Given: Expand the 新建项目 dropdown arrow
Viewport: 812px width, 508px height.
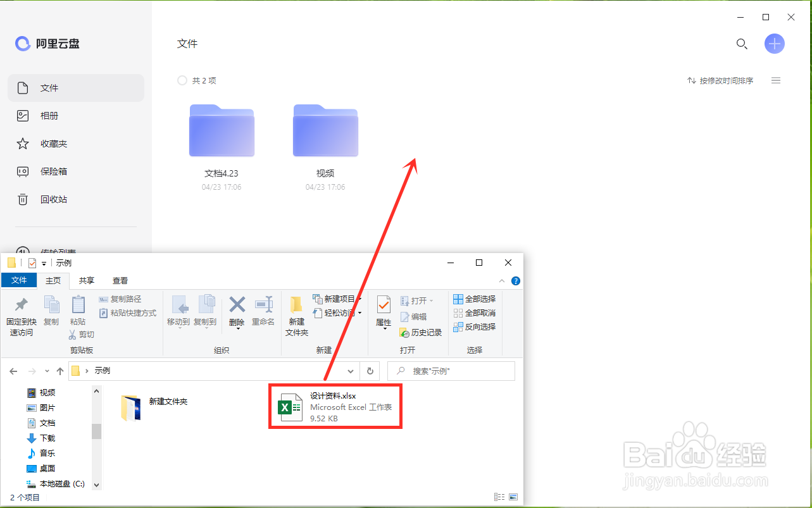Looking at the screenshot, I should [x=359, y=299].
